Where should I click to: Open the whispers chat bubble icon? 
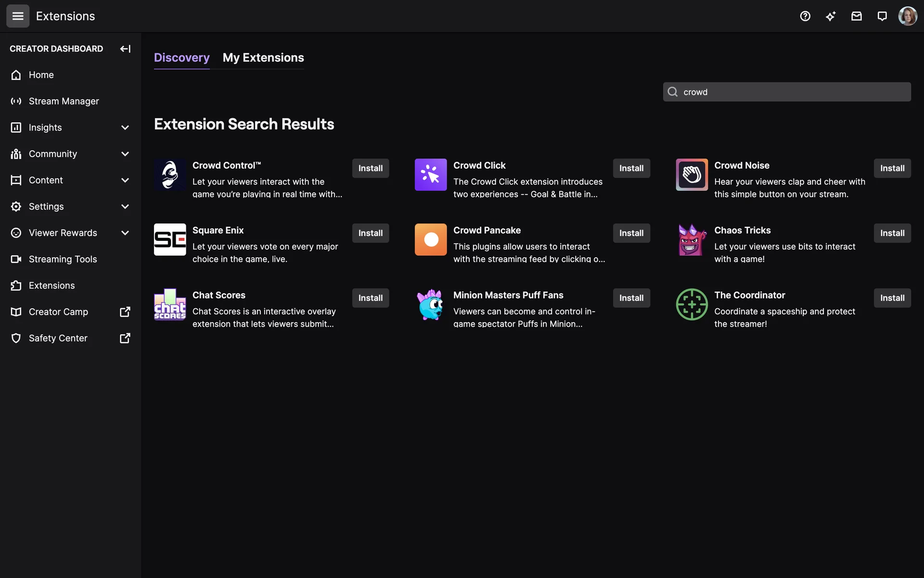coord(882,16)
